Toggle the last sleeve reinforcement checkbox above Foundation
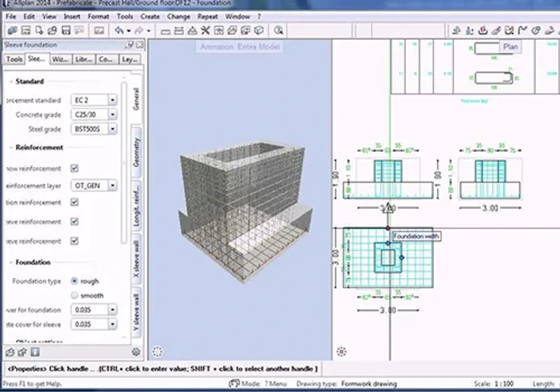 click(74, 241)
